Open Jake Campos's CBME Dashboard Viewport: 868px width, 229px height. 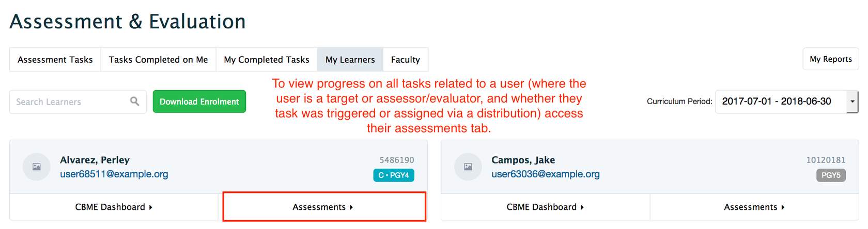pos(545,207)
